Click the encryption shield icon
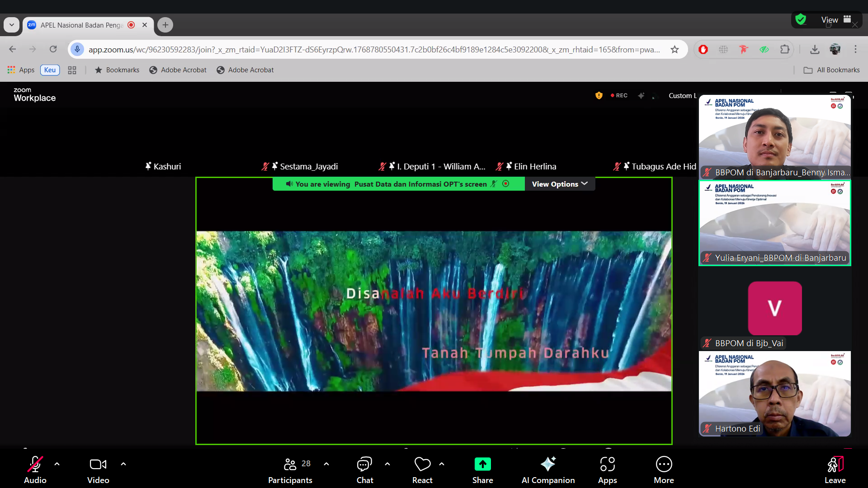 (599, 95)
